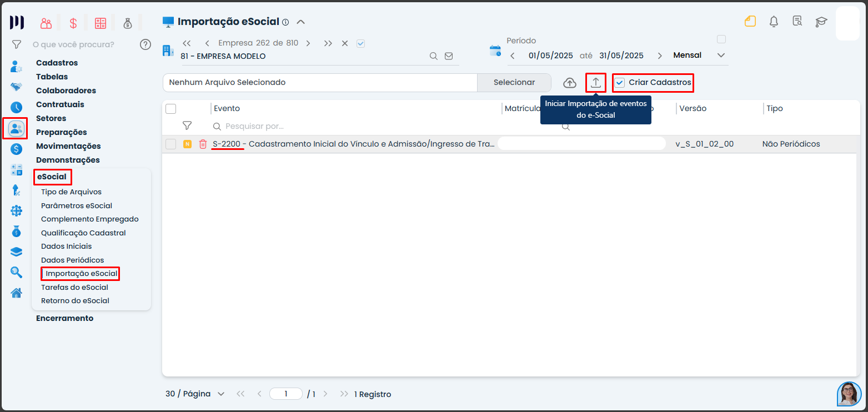Select the person with gear sidebar icon

[17, 67]
